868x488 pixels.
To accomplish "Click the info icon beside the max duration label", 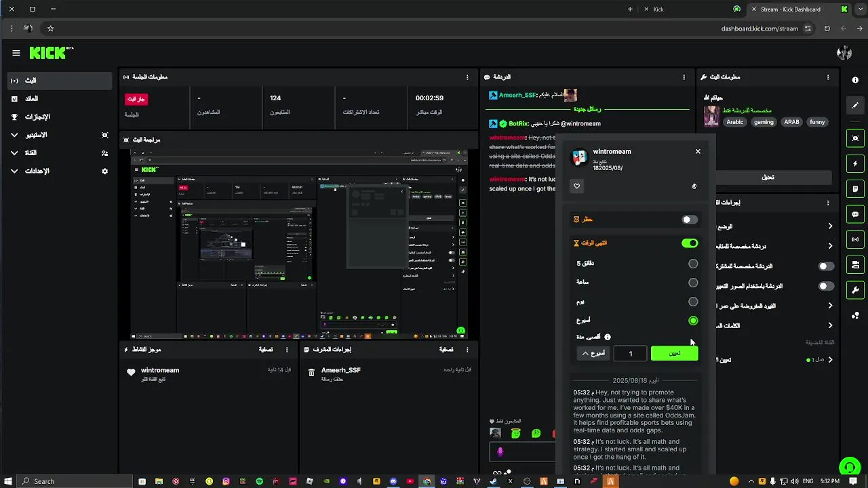I will pos(608,337).
